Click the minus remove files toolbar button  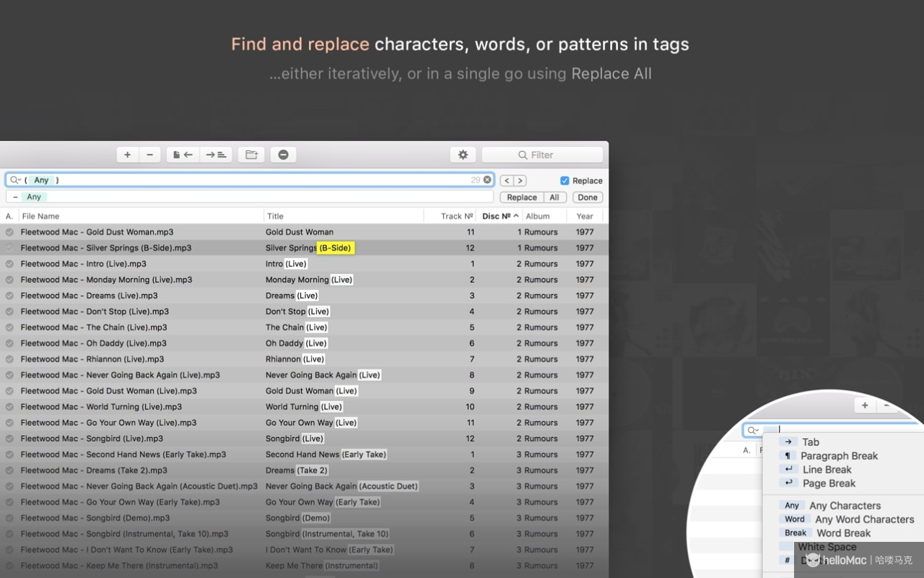[149, 155]
